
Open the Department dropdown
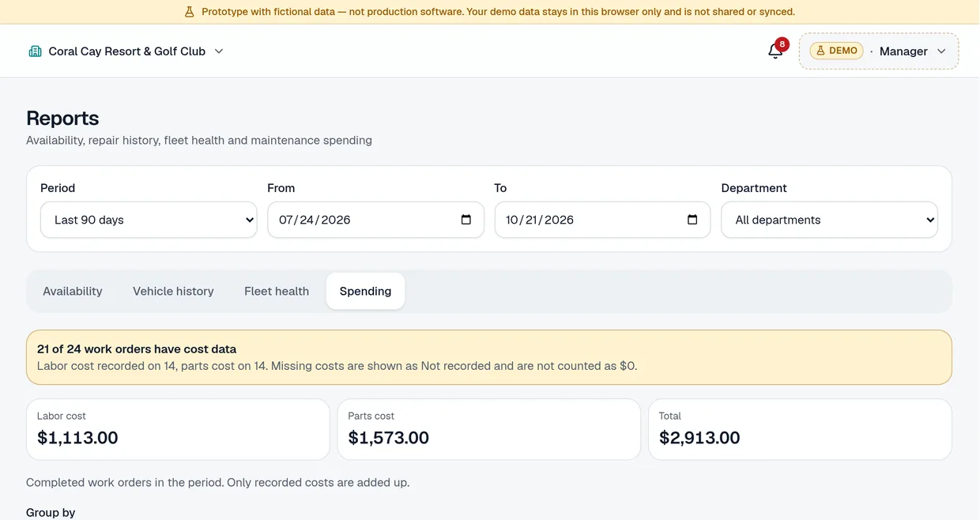[829, 220]
